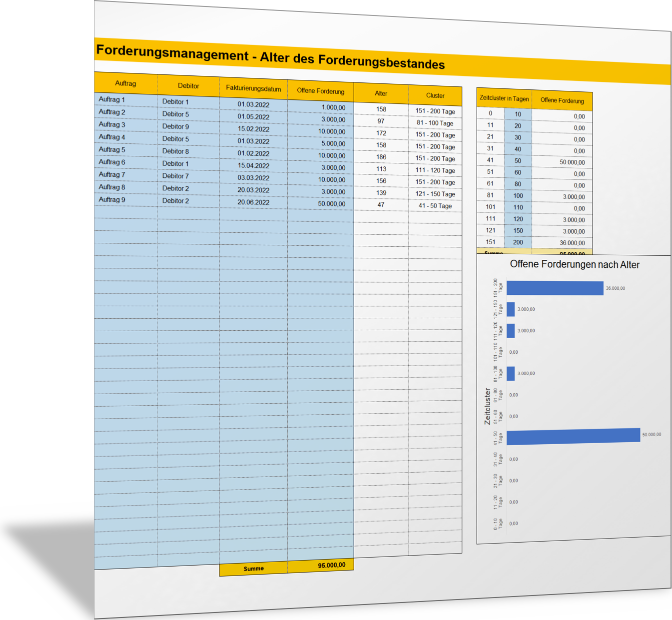Select cluster cell "81 - 100 Tage"

point(435,123)
